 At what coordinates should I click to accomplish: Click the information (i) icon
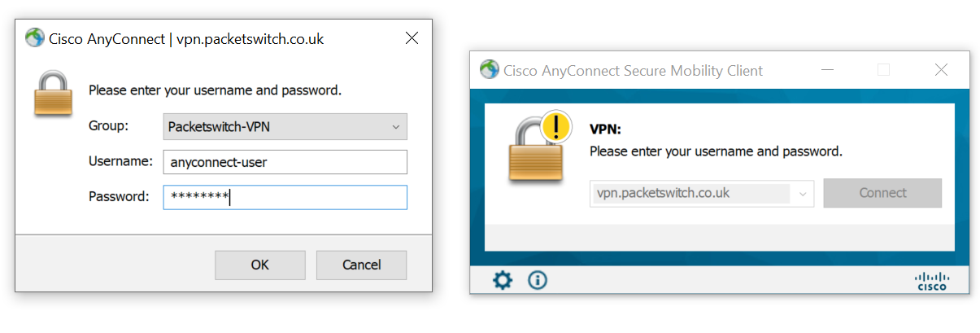point(538,281)
